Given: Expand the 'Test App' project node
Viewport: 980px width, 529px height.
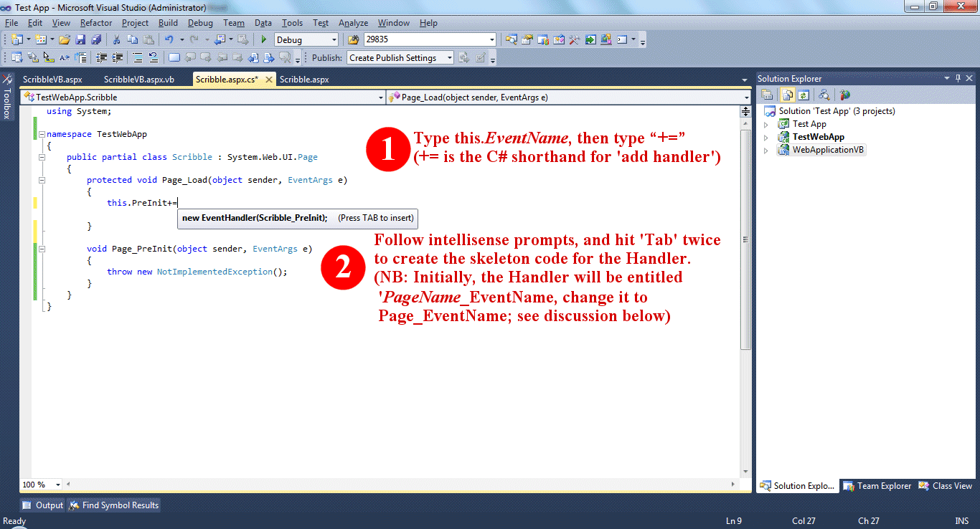Looking at the screenshot, I should click(x=766, y=124).
